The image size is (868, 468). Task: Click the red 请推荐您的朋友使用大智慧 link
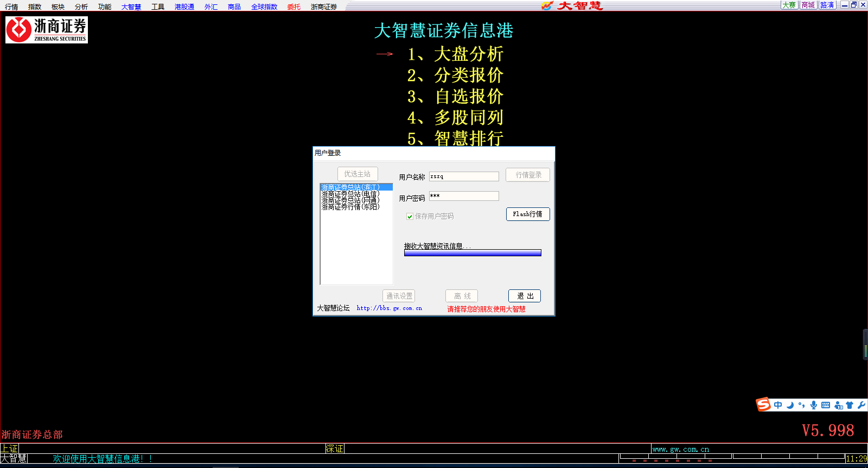[486, 309]
